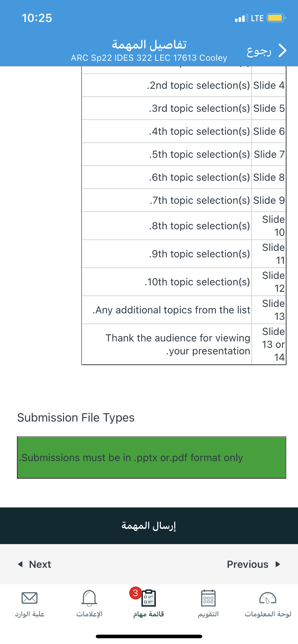The height and width of the screenshot is (644, 298).
Task: Go to Next assignment
Action: (40, 564)
